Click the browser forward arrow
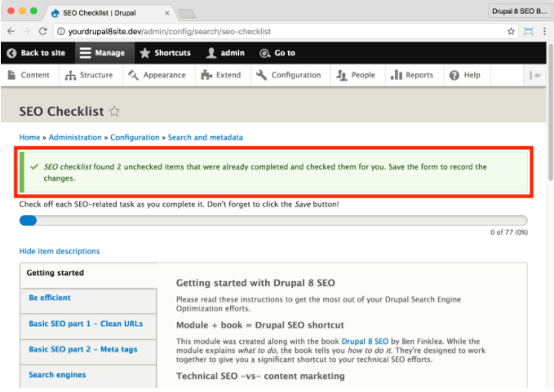Viewport: 554px width, 392px height. (x=27, y=32)
